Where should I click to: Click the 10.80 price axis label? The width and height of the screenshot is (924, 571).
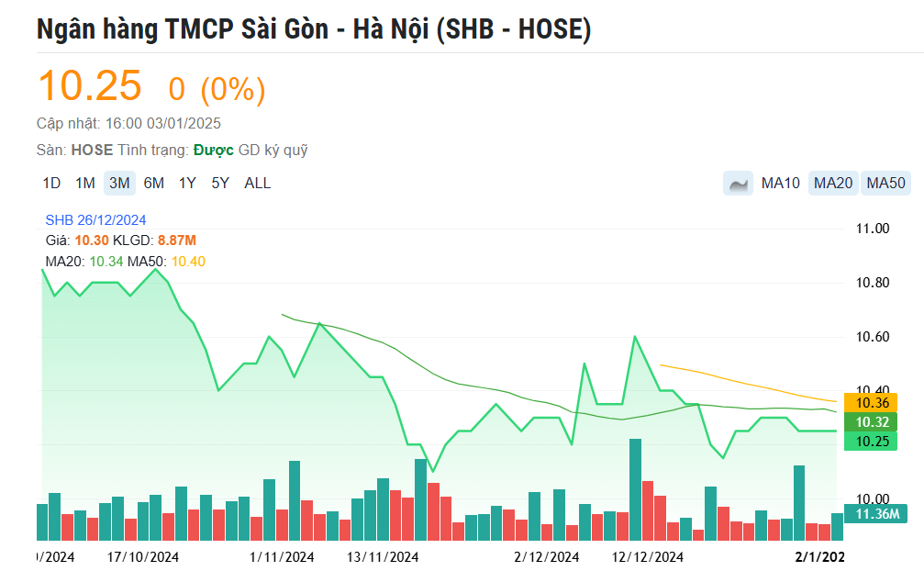point(872,283)
